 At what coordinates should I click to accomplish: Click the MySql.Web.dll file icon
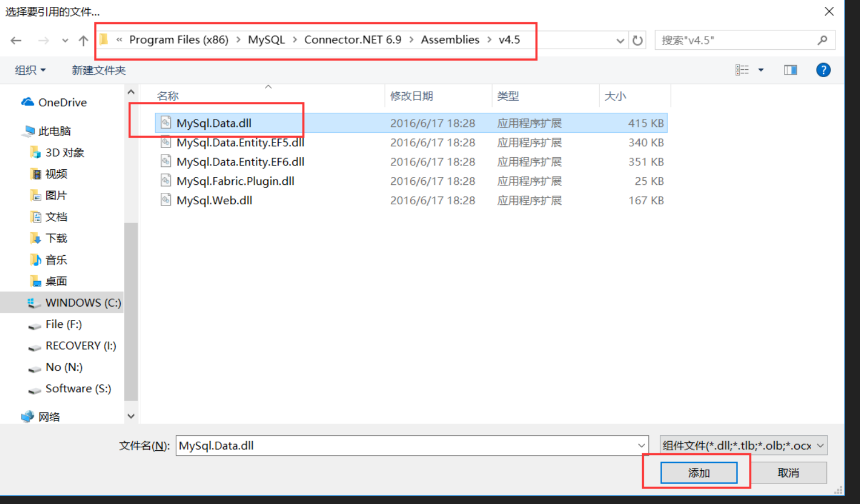165,200
